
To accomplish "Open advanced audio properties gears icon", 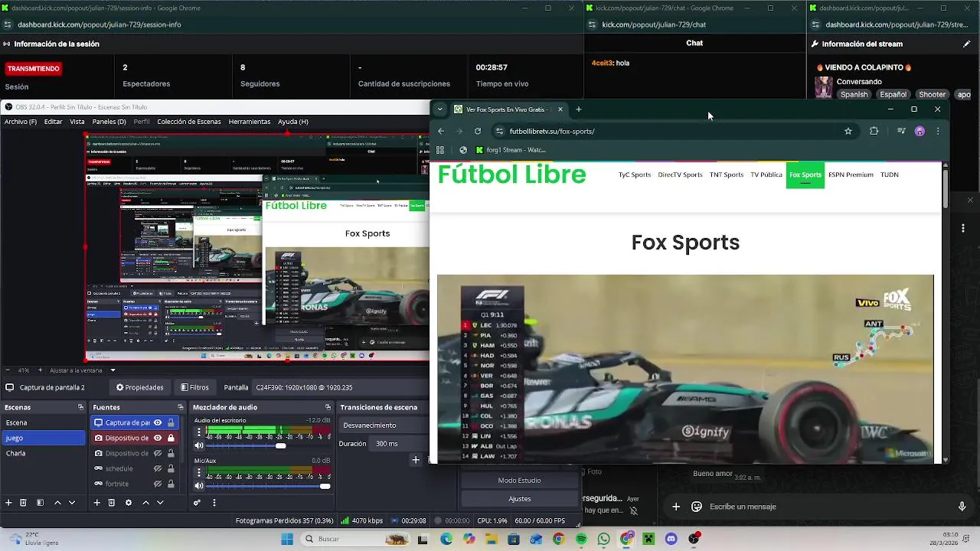I will [197, 503].
